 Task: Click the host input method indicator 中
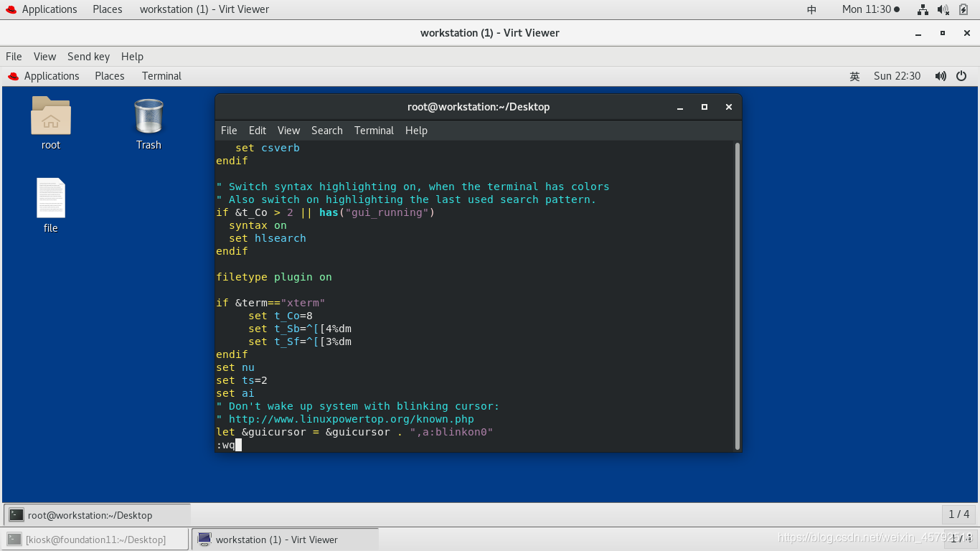pos(811,9)
